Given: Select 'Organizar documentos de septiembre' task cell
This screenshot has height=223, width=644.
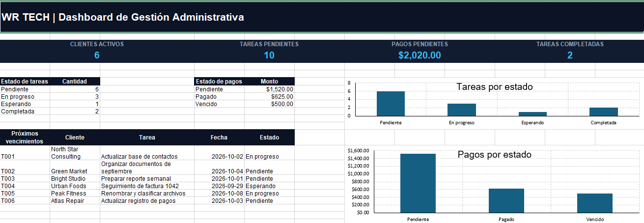Looking at the screenshot, I should click(147, 167).
